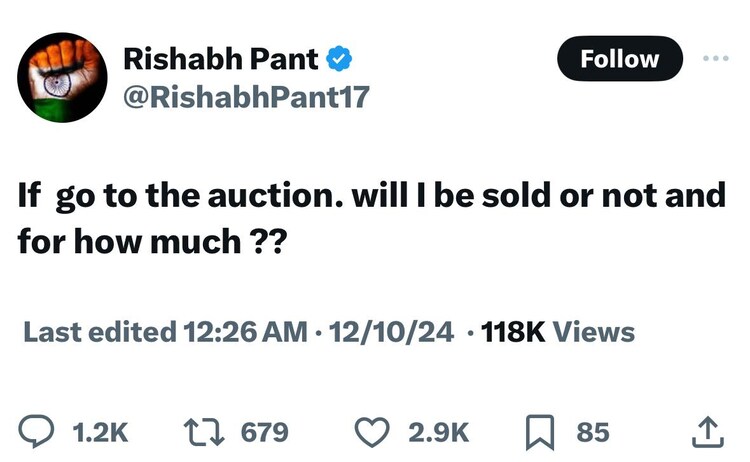Open the Rishabh Pant profile picture

tap(62, 78)
